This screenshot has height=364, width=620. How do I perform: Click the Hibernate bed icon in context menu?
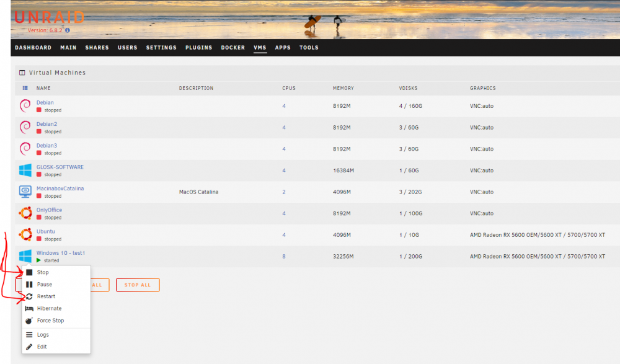pyautogui.click(x=29, y=309)
